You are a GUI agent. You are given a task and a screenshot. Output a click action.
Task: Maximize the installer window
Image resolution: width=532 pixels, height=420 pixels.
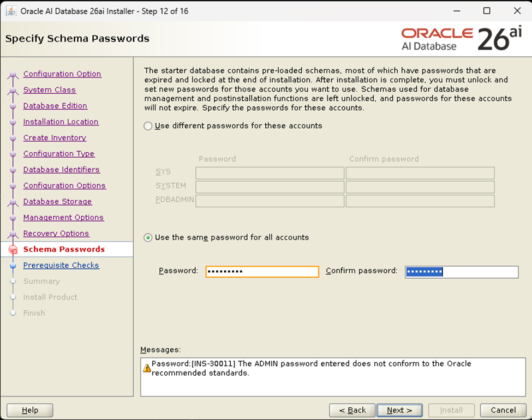click(487, 11)
